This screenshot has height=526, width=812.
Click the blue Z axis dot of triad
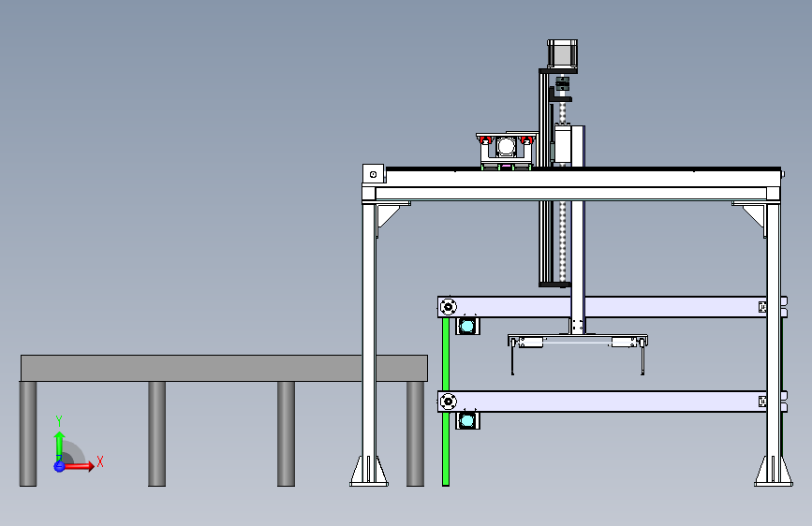pos(59,466)
